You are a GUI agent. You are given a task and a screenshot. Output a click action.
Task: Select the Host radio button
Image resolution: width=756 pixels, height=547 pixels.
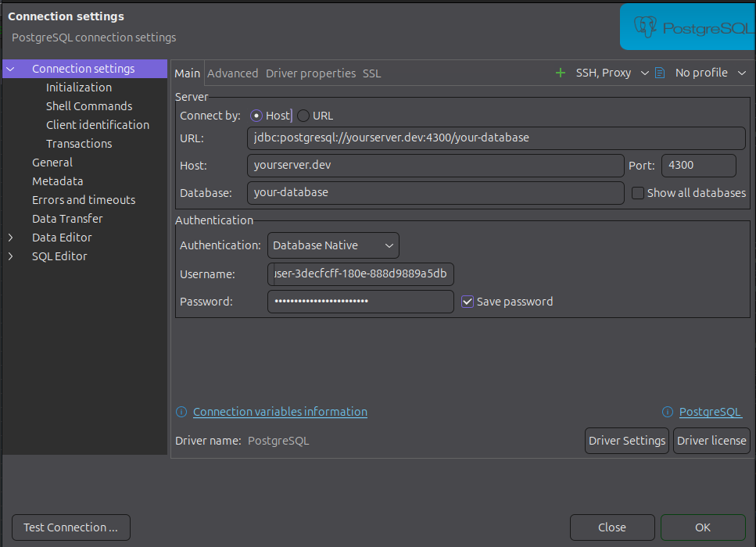[x=256, y=116]
